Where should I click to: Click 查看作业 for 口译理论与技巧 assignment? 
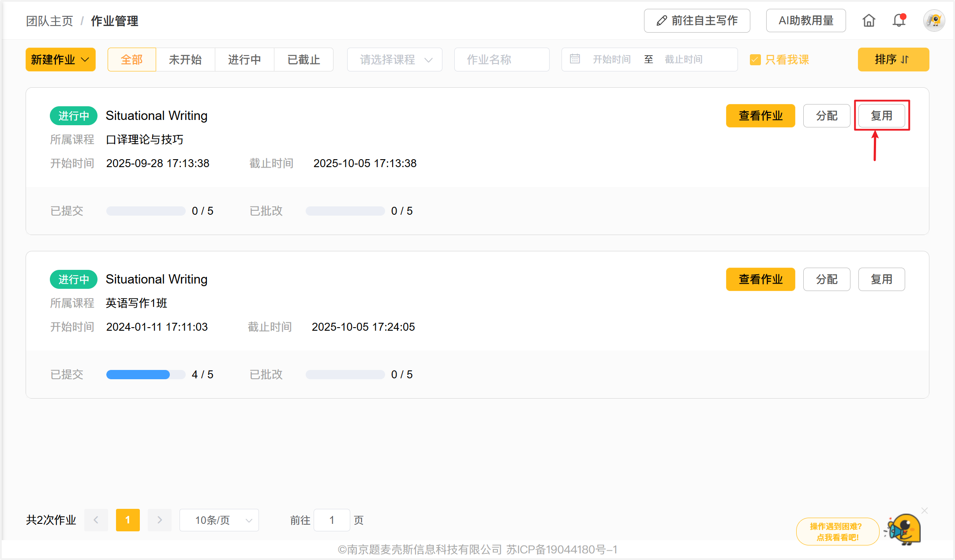point(760,116)
